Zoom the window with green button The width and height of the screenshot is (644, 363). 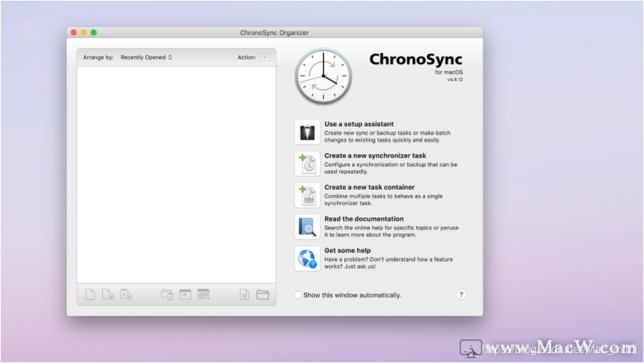(94, 32)
